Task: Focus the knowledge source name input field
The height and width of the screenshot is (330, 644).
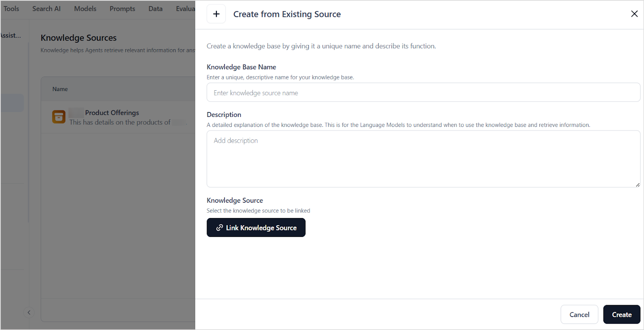Action: (x=423, y=92)
